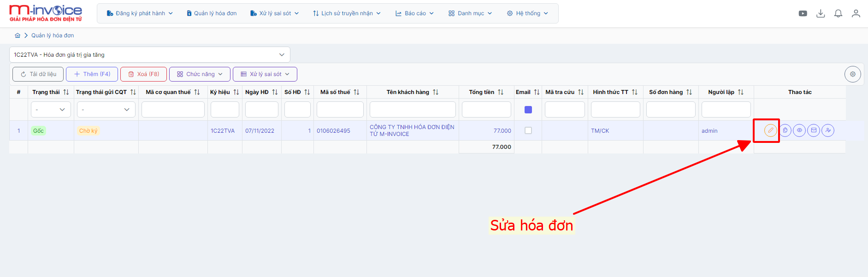
Task: Click the copy invoice icon
Action: tap(785, 130)
